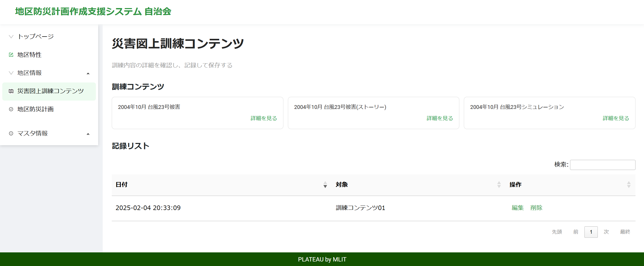
Task: Click the info icon beside マスタ情報
Action: pos(11,133)
